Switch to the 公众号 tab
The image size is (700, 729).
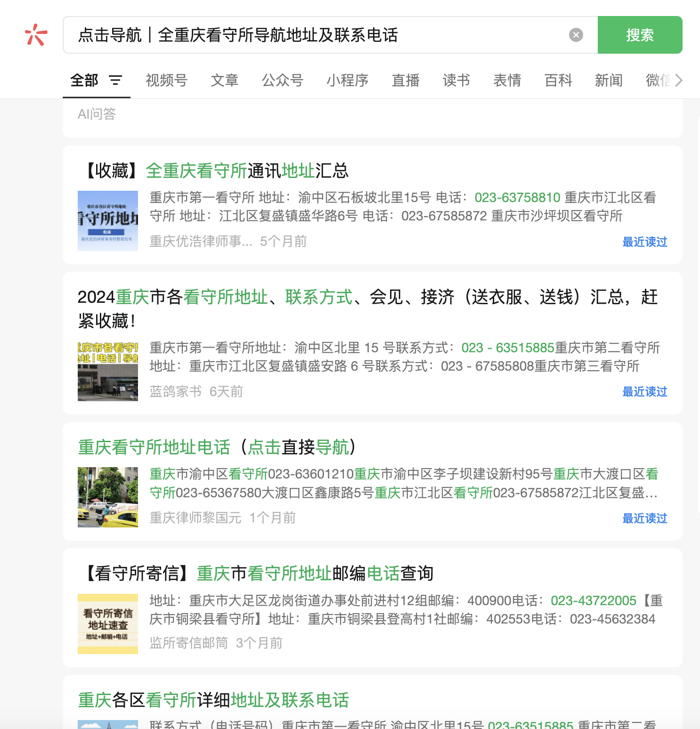pyautogui.click(x=282, y=80)
